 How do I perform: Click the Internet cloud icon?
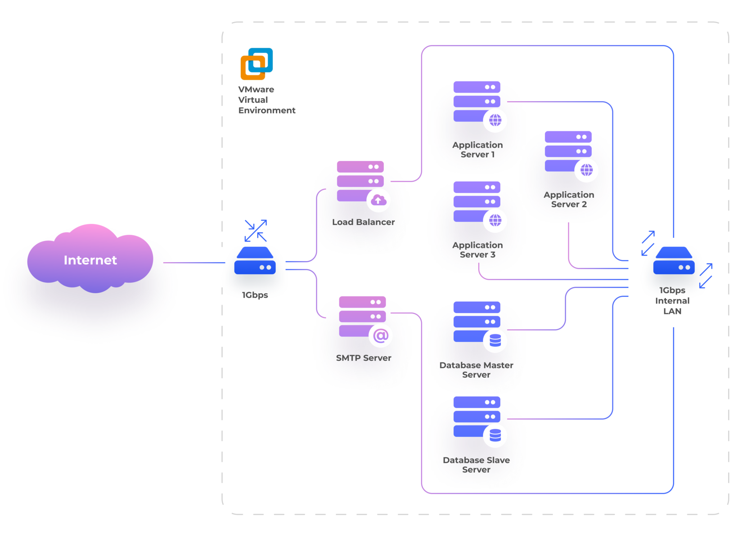pyautogui.click(x=90, y=258)
